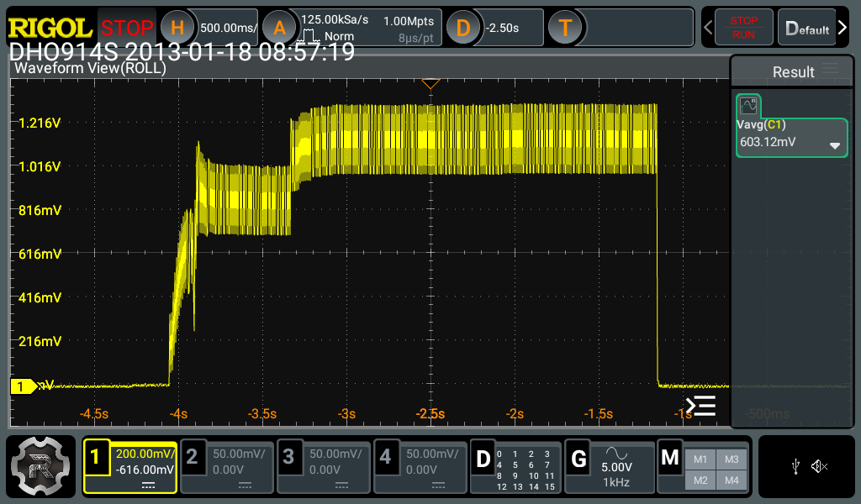Open the channel 1 200.00mV/ scale setting
The width and height of the screenshot is (861, 504).
[x=145, y=454]
